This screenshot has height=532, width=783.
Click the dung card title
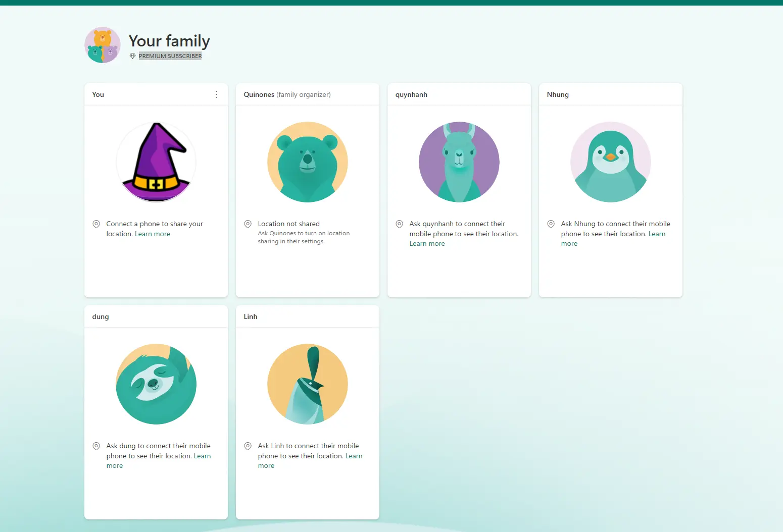click(x=101, y=316)
